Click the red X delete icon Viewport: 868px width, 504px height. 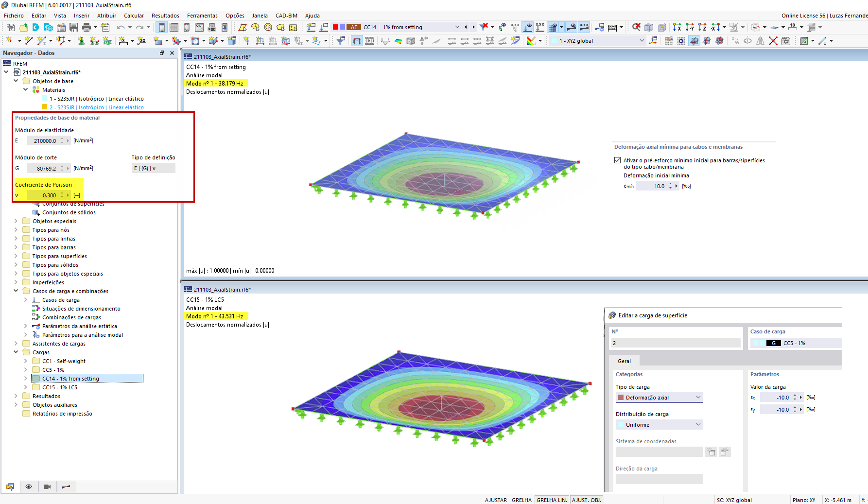[x=773, y=41]
